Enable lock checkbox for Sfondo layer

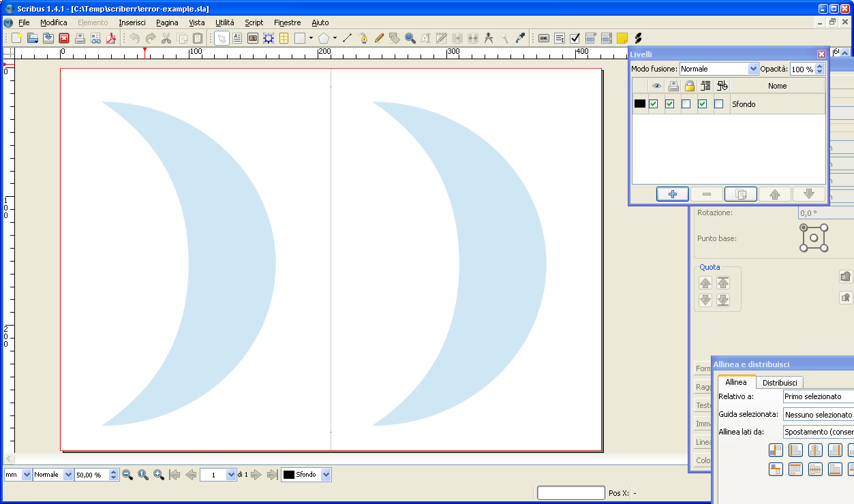686,104
